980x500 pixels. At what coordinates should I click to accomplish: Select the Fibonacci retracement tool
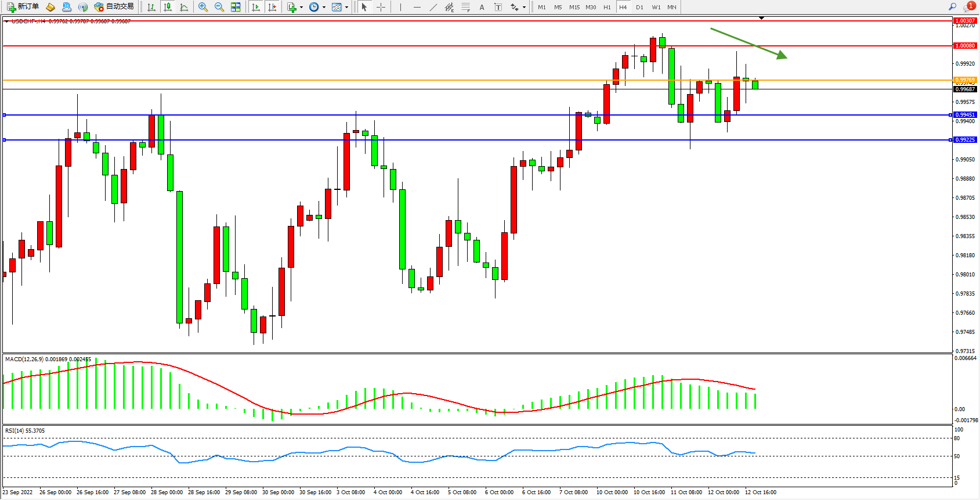click(x=465, y=7)
